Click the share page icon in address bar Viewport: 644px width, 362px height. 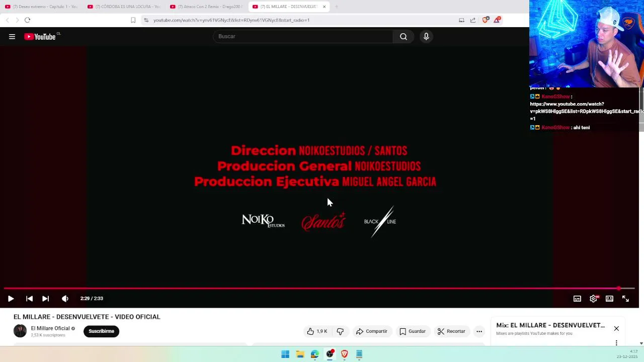473,20
